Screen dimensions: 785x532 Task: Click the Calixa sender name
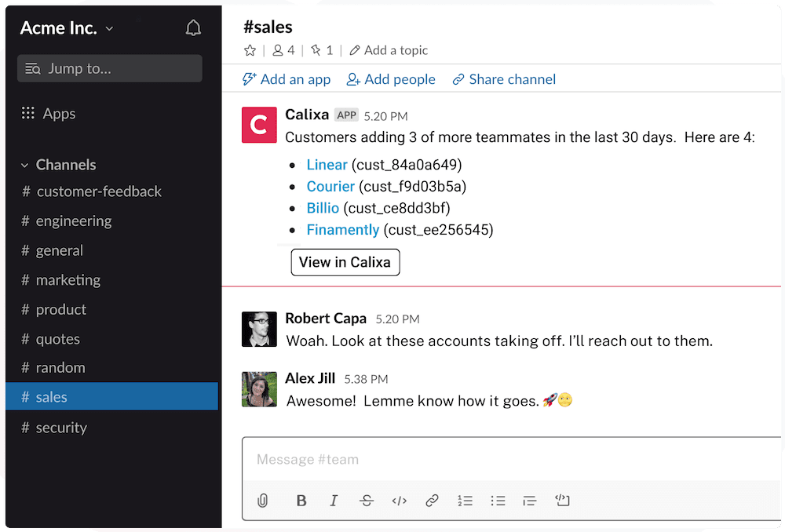pyautogui.click(x=307, y=115)
